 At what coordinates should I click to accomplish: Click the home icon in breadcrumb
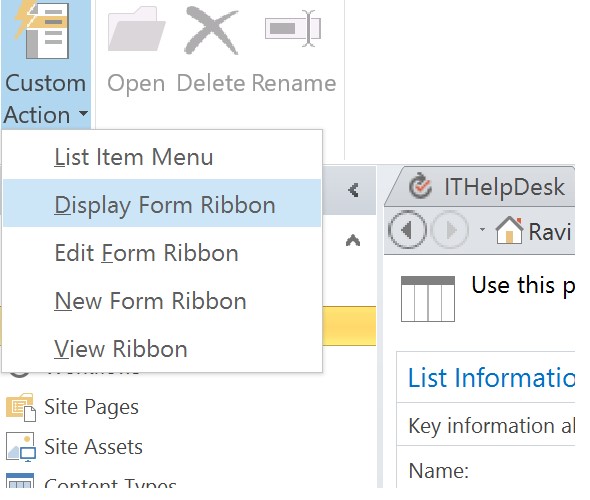coord(509,230)
